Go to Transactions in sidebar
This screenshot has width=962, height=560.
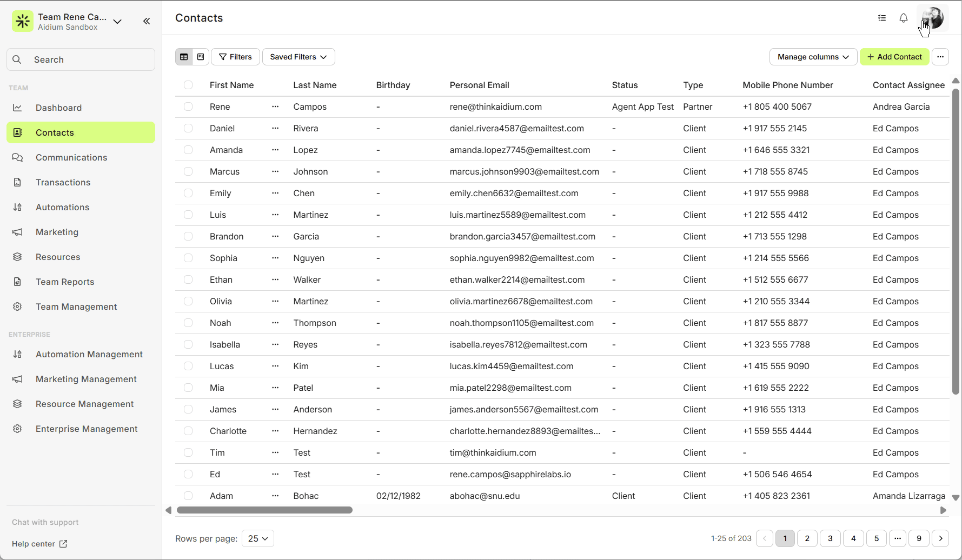[x=63, y=182]
